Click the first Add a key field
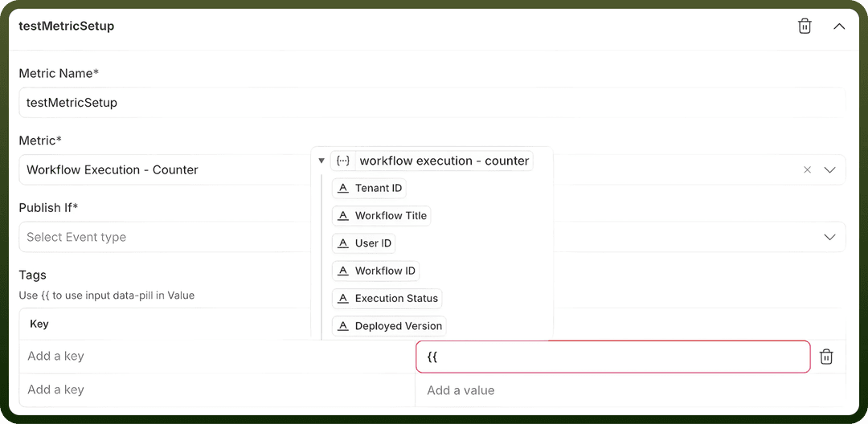 217,356
